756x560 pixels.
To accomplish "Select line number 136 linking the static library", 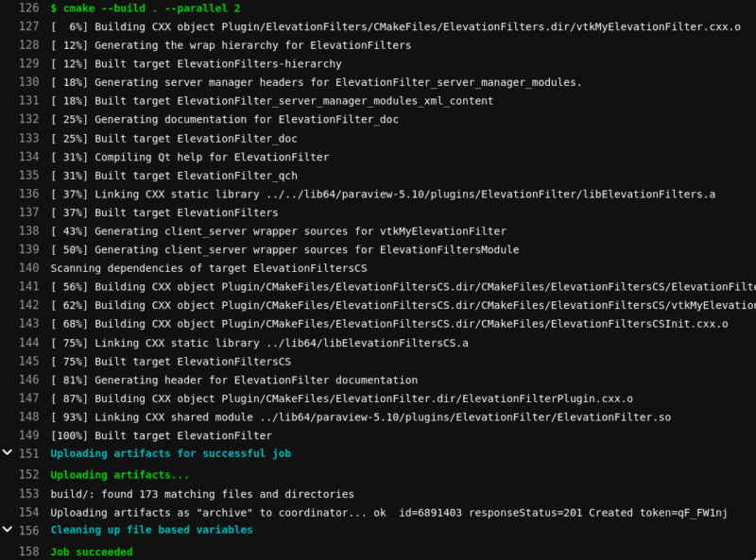I will pyautogui.click(x=29, y=194).
